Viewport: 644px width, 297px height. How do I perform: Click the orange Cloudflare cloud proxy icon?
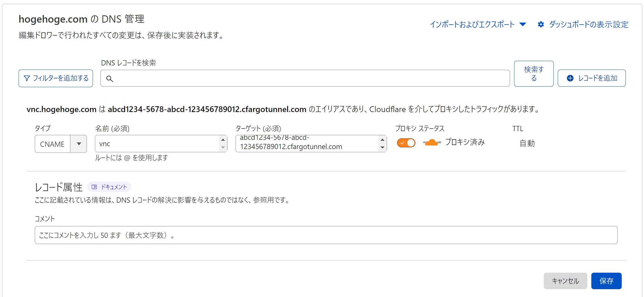tap(432, 142)
